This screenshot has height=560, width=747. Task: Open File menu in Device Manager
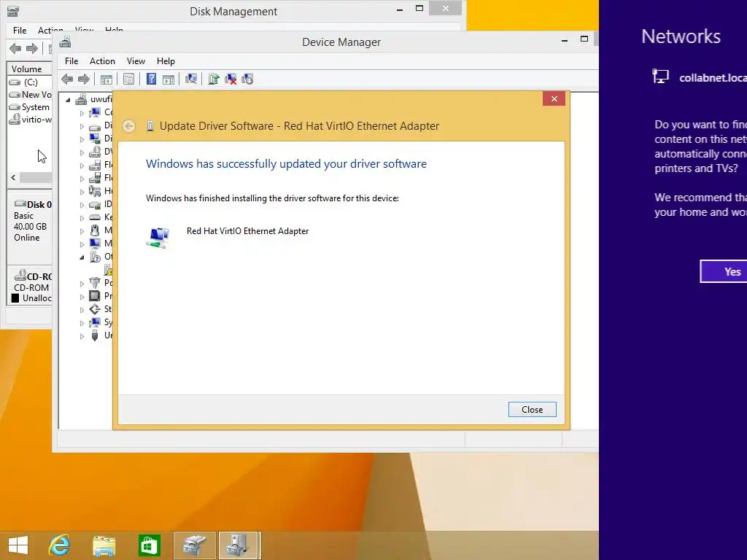pos(71,61)
